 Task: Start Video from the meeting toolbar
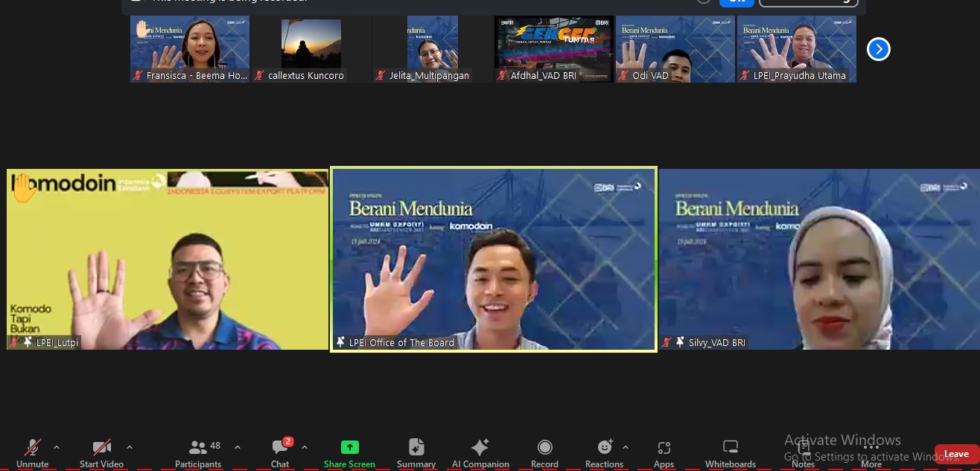[x=101, y=452]
